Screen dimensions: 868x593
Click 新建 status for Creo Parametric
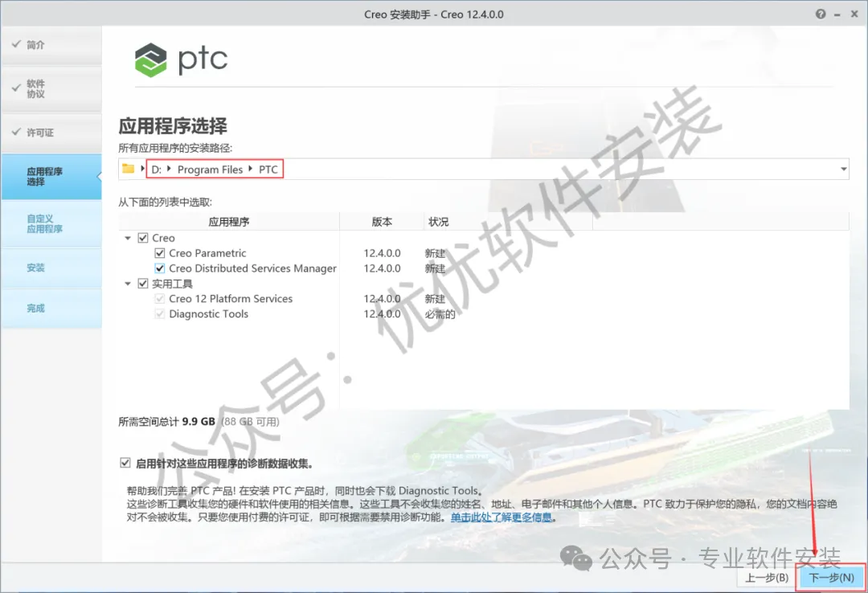click(x=435, y=253)
